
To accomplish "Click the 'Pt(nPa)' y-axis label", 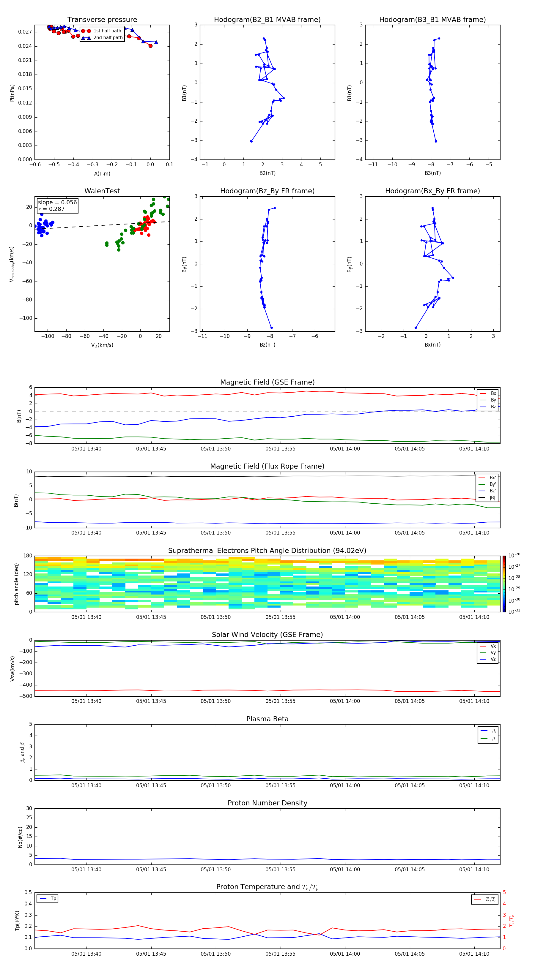I will (12, 92).
